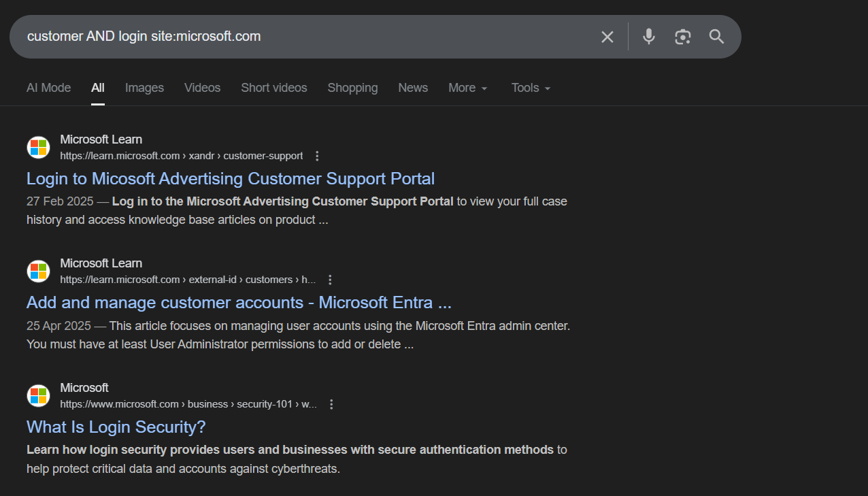Switch to Images tab
Image resolution: width=868 pixels, height=496 pixels.
coord(144,88)
